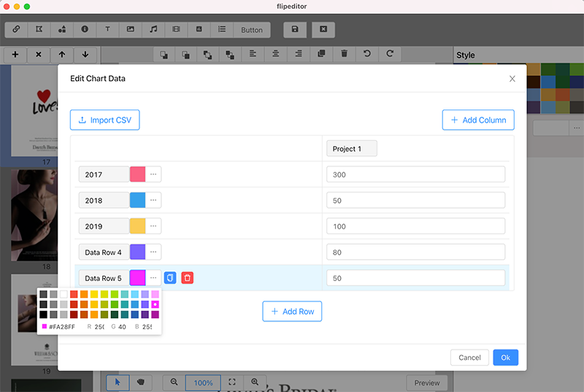Click the list icon in toolbar
Image resolution: width=584 pixels, height=392 pixels.
click(x=222, y=29)
